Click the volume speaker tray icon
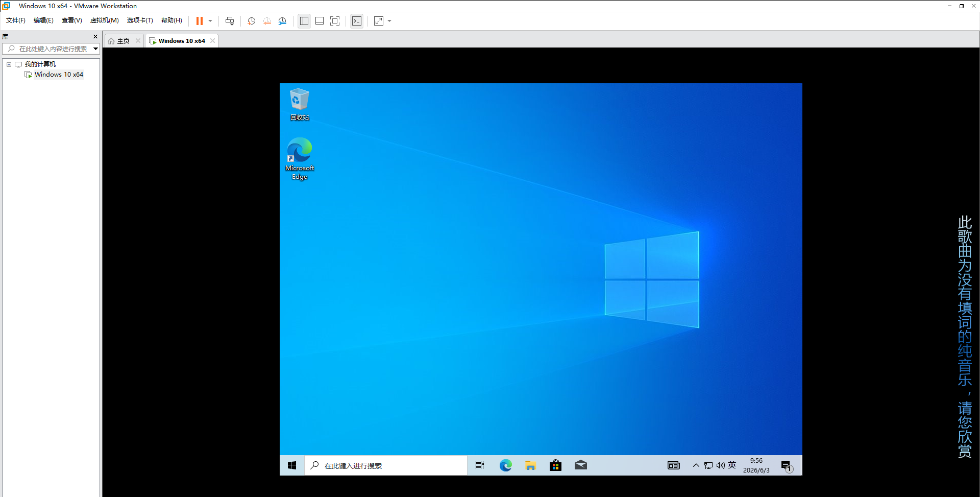This screenshot has height=497, width=980. (x=720, y=465)
